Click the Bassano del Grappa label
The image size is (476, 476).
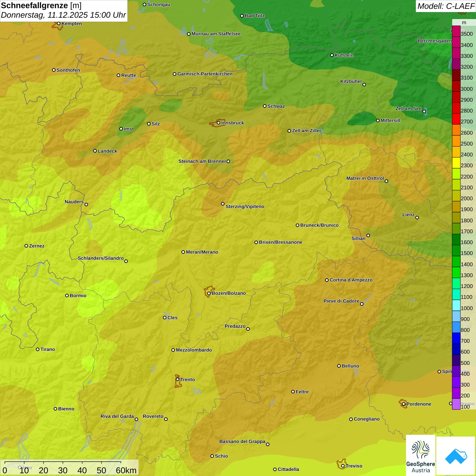click(242, 441)
